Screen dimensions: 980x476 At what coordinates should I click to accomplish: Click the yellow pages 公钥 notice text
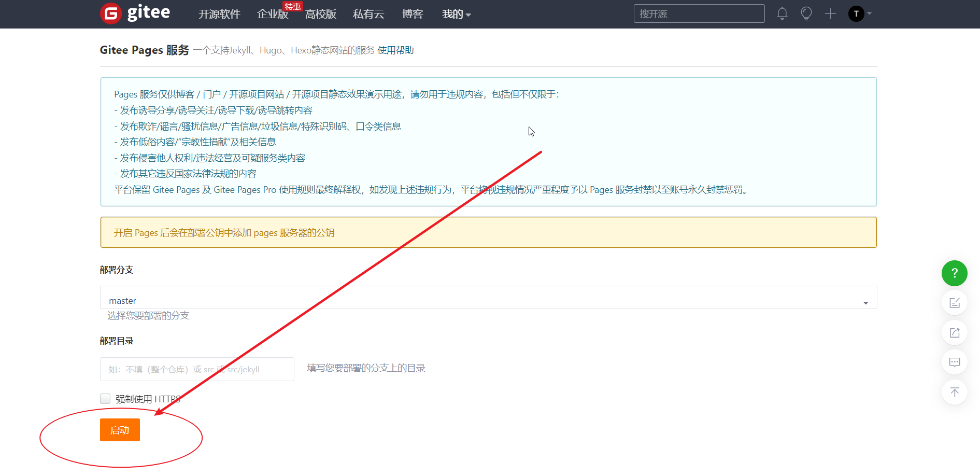click(224, 233)
